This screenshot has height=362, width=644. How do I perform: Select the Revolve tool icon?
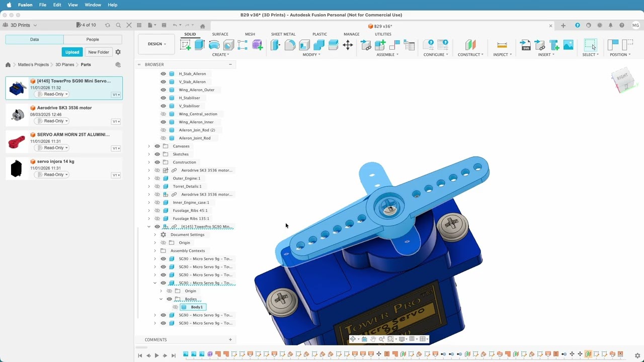(214, 45)
